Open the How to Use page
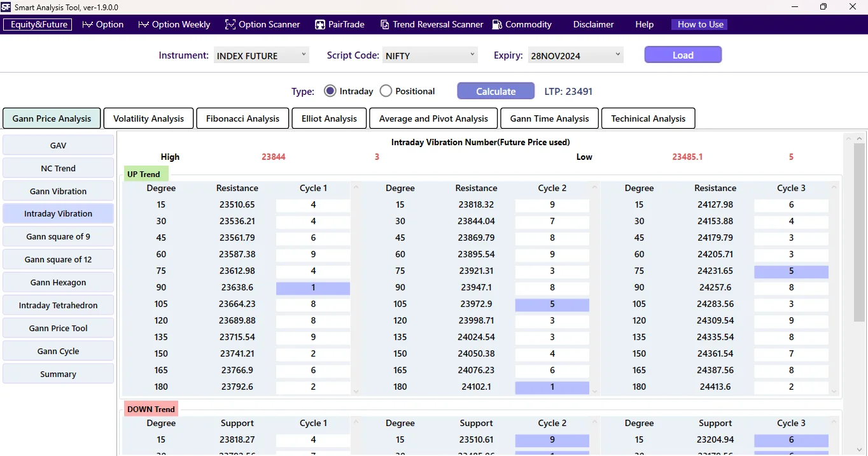Viewport: 868px width, 456px height. (699, 24)
